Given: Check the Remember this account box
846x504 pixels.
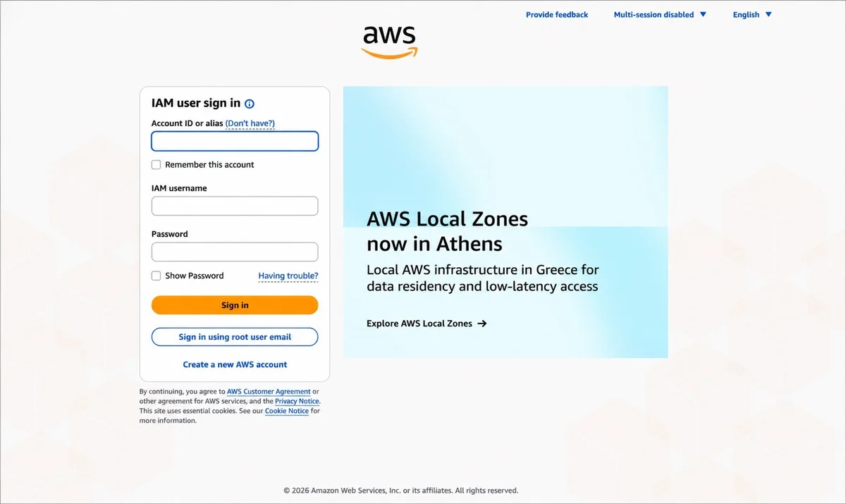Looking at the screenshot, I should pyautogui.click(x=157, y=165).
